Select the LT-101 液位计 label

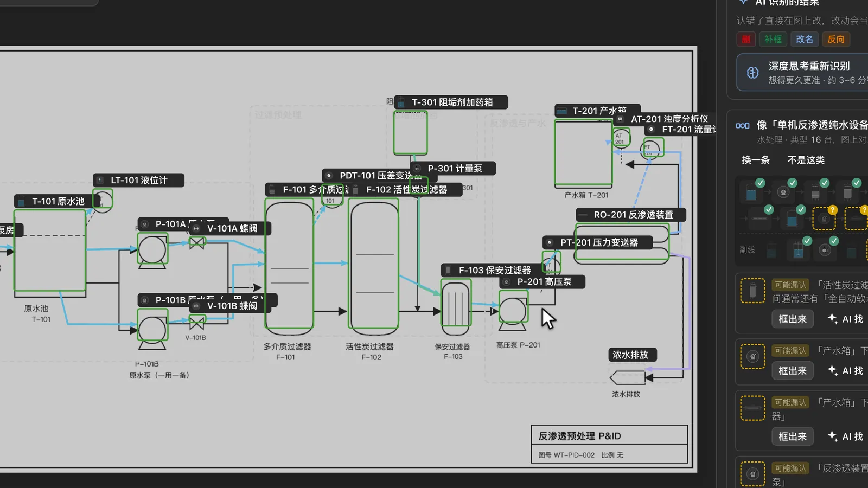[139, 180]
